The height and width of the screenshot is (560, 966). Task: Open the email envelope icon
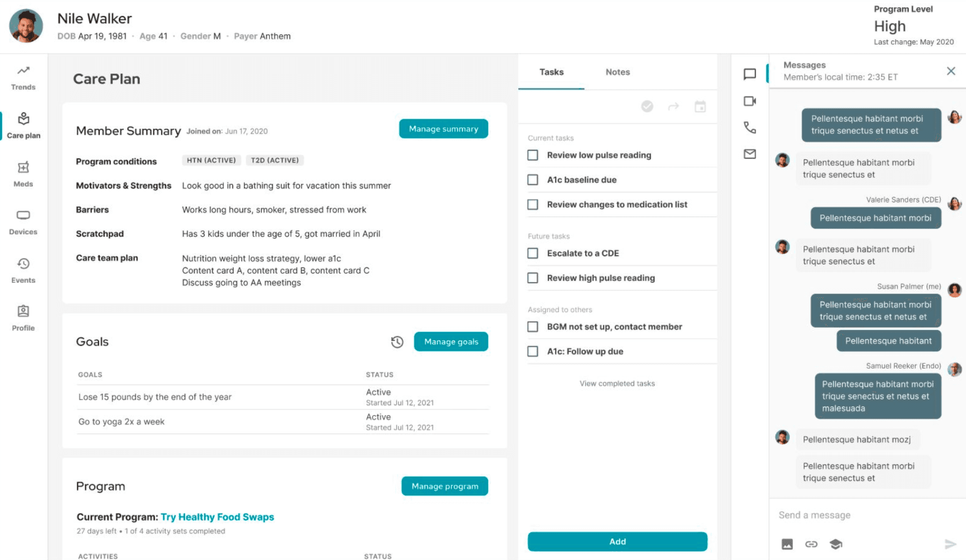pos(749,154)
